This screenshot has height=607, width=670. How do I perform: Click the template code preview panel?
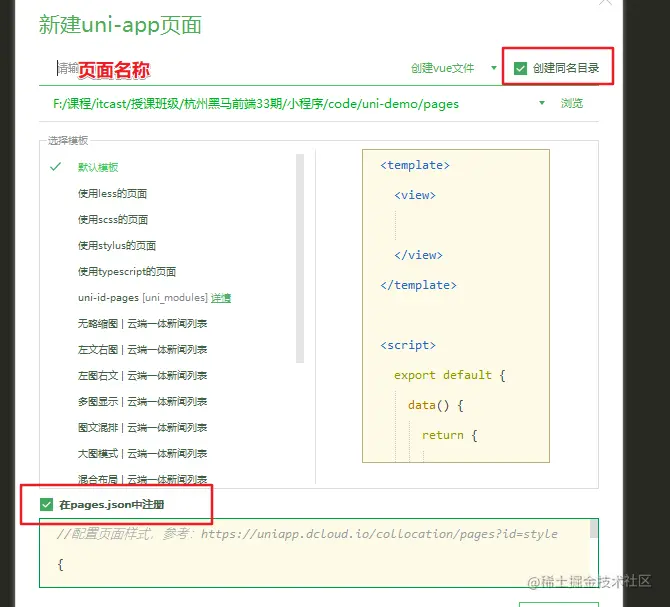pyautogui.click(x=456, y=306)
